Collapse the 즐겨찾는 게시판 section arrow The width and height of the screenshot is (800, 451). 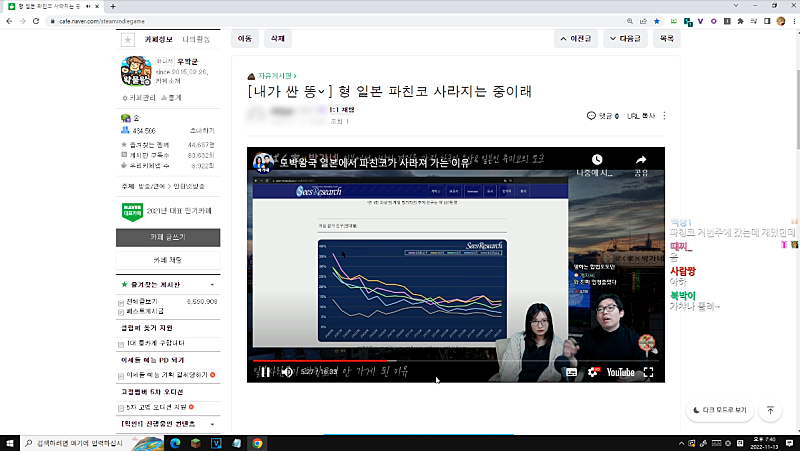[x=213, y=285]
